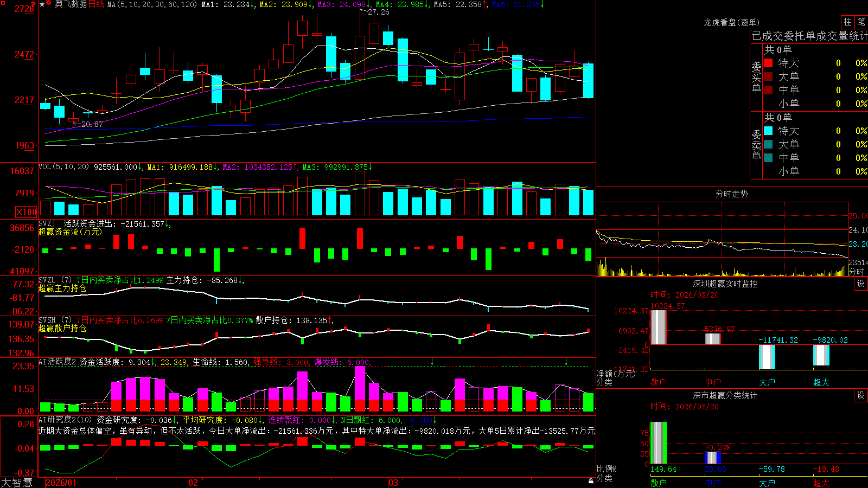Click the -59.78 大户 ratio value
The height and width of the screenshot is (488, 868).
click(x=771, y=469)
